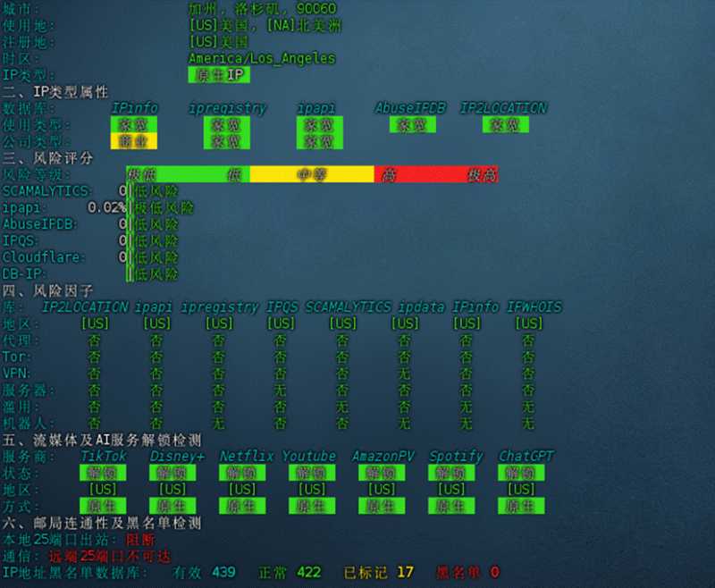This screenshot has width=715, height=588.
Task: Click the red 远端25端口不可达 message
Action: click(109, 556)
